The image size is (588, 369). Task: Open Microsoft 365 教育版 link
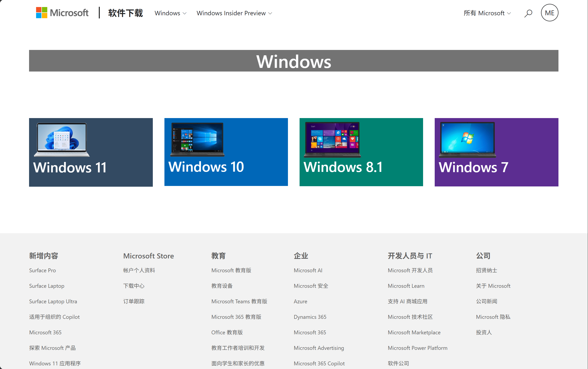[x=236, y=317]
